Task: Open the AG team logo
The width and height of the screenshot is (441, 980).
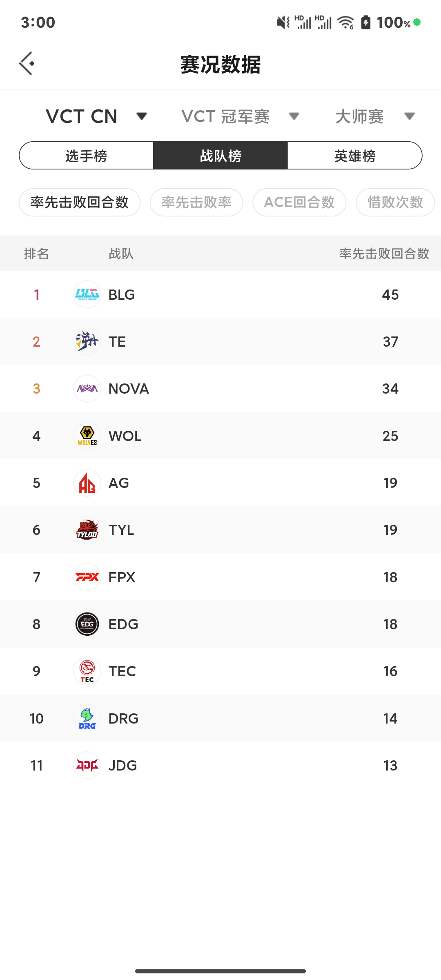Action: point(87,483)
